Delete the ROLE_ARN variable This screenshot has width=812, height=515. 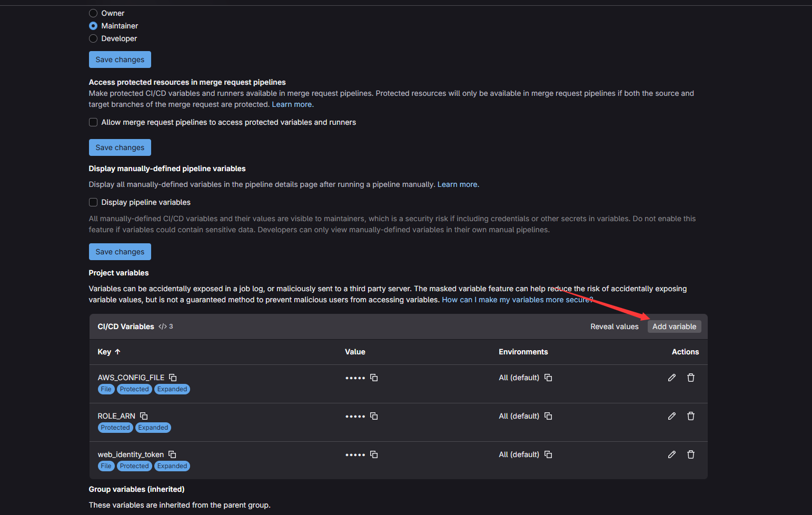point(691,416)
